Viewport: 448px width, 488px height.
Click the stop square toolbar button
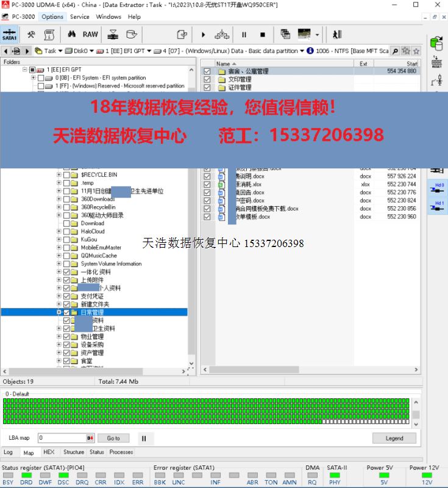[x=262, y=35]
